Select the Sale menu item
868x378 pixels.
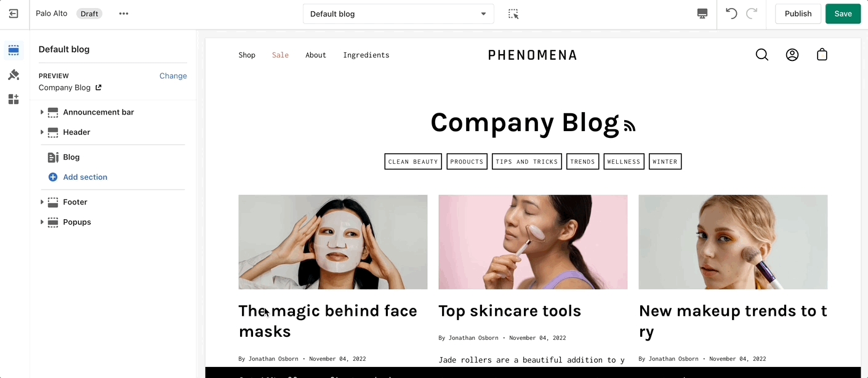[280, 55]
